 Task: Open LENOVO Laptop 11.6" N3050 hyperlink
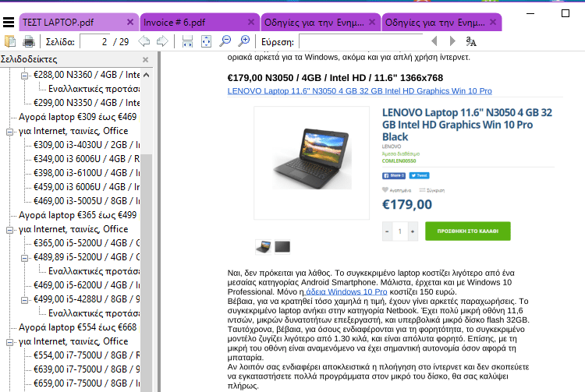[360, 91]
